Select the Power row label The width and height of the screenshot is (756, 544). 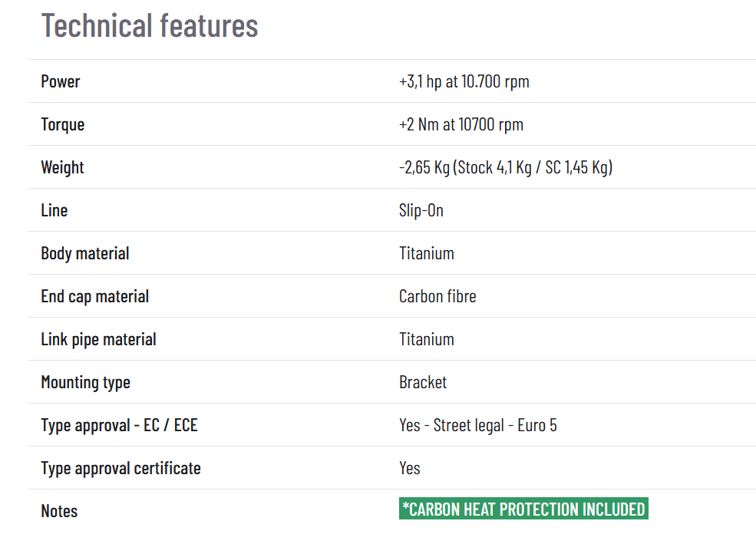pos(61,81)
